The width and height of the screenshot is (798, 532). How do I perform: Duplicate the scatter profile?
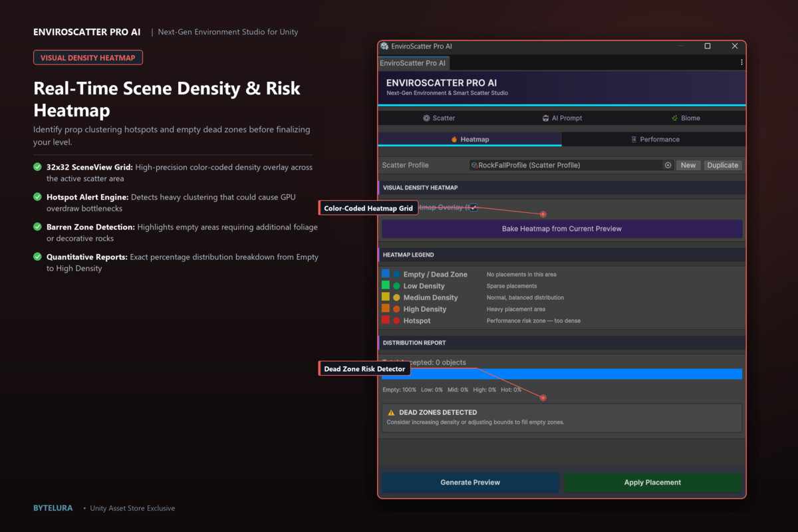click(723, 165)
